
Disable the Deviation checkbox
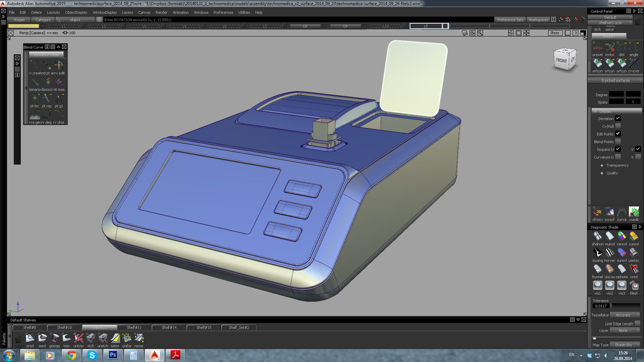618,118
